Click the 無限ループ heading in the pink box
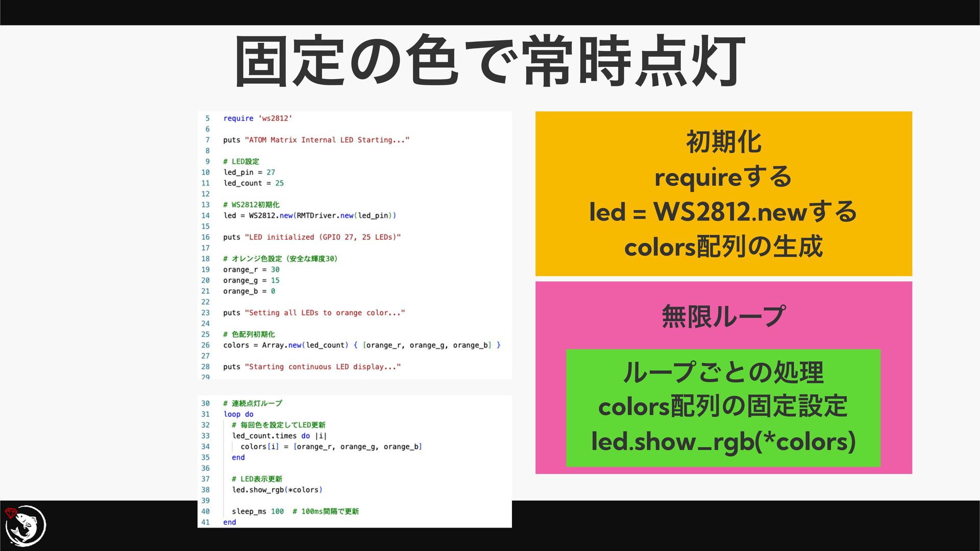This screenshot has width=980, height=551. click(x=724, y=316)
